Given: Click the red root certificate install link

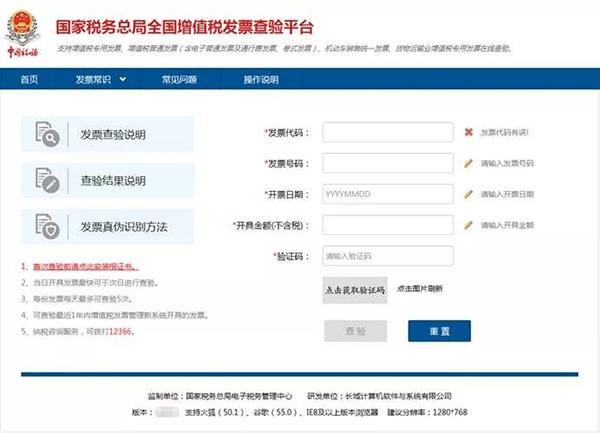Looking at the screenshot, I should [86, 267].
